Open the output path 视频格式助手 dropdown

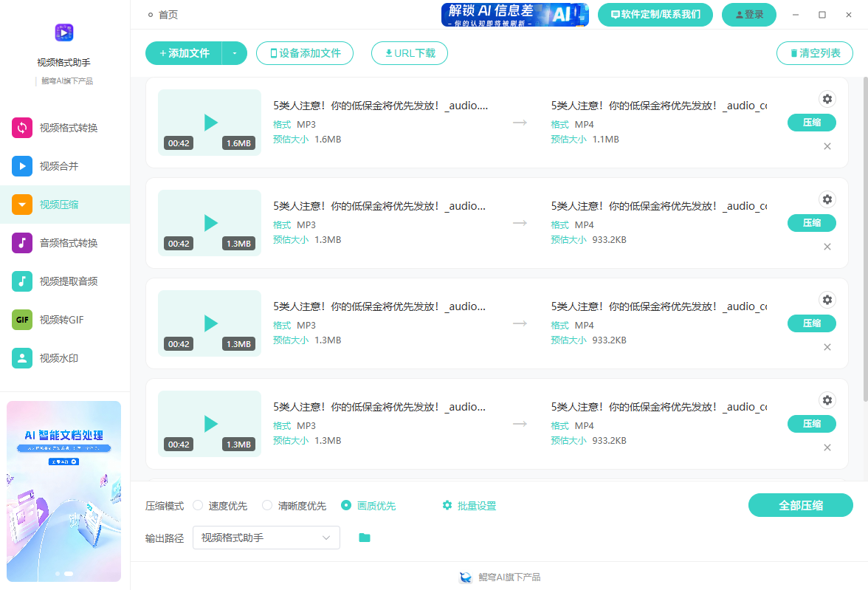coord(266,538)
